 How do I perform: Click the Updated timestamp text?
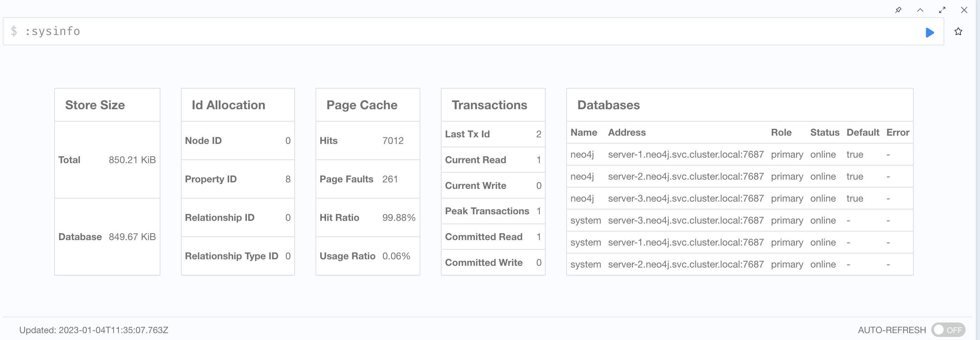tap(94, 330)
